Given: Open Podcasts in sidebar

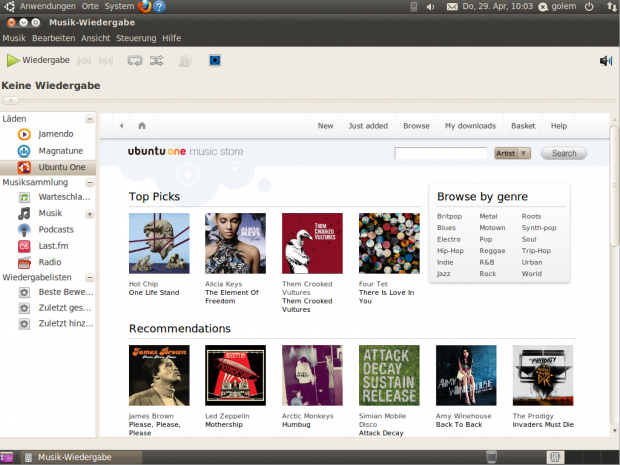Looking at the screenshot, I should click(x=48, y=229).
